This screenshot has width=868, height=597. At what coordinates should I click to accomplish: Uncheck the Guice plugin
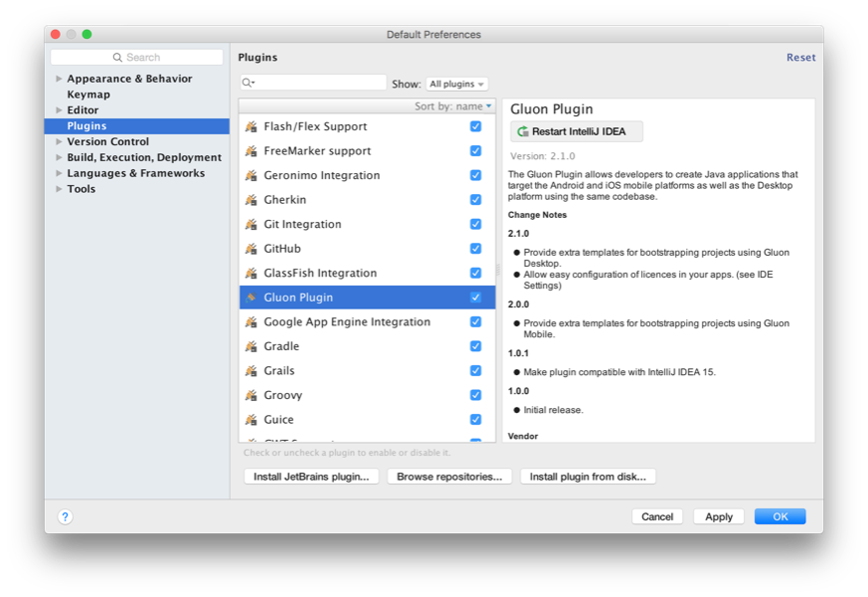(x=475, y=419)
